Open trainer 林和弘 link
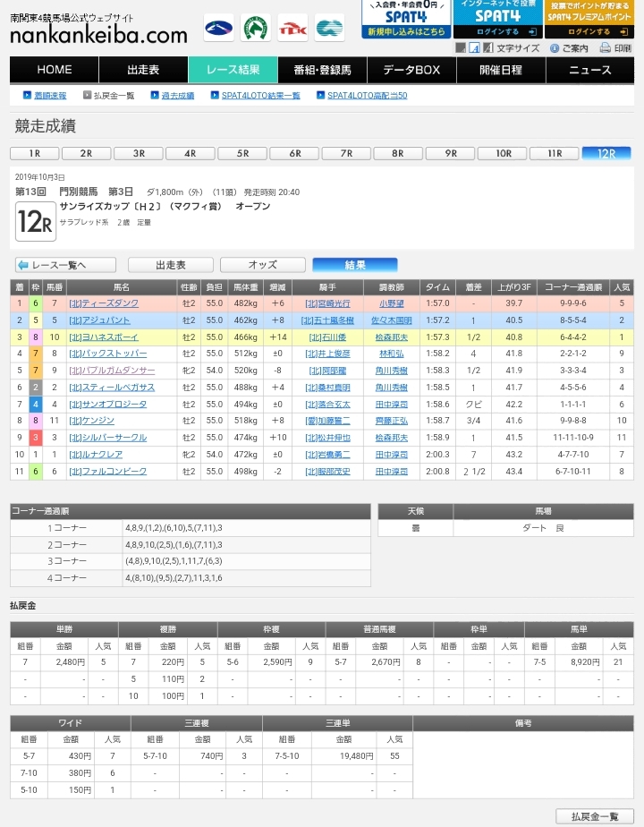The image size is (644, 827). coord(392,354)
